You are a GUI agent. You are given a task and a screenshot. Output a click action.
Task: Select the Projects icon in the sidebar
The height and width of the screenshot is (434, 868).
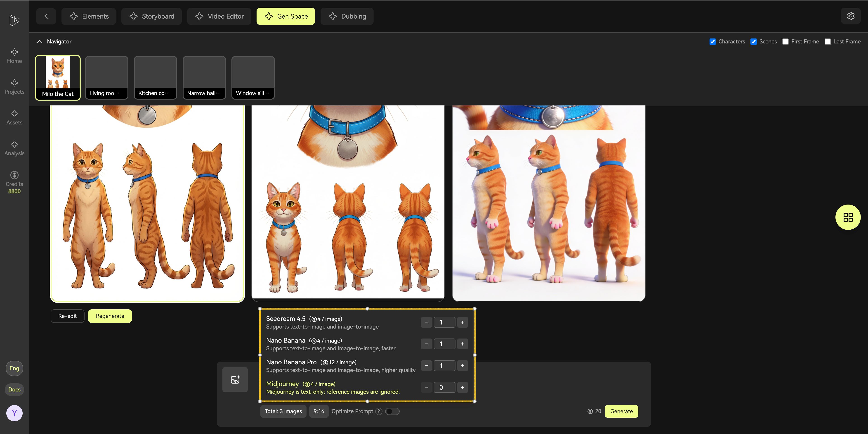pos(14,86)
